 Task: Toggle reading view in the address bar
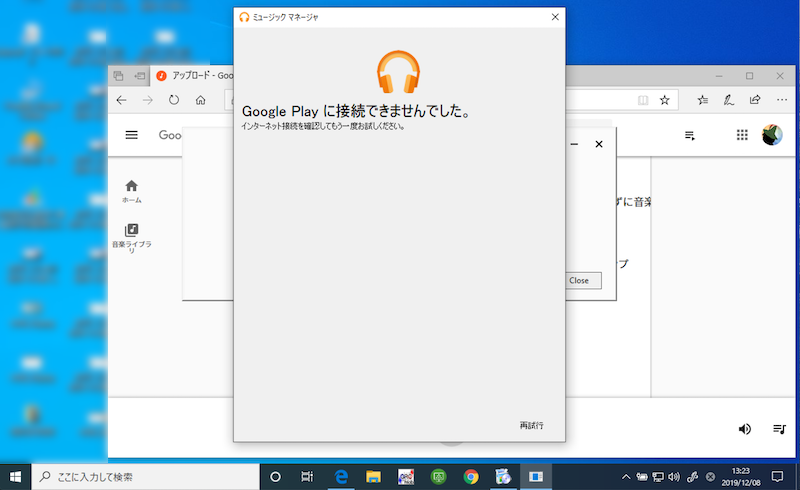642,100
